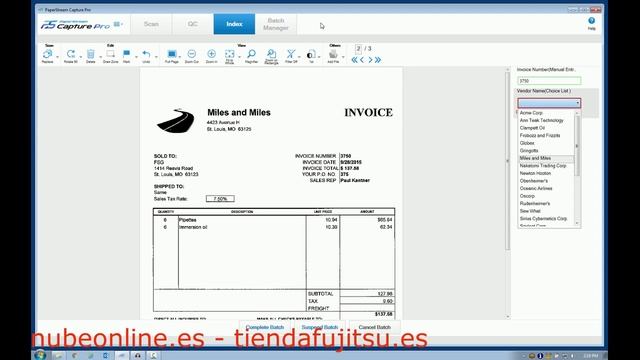Click the vendor list scrollbar down arrow
The height and width of the screenshot is (360, 640).
[577, 223]
